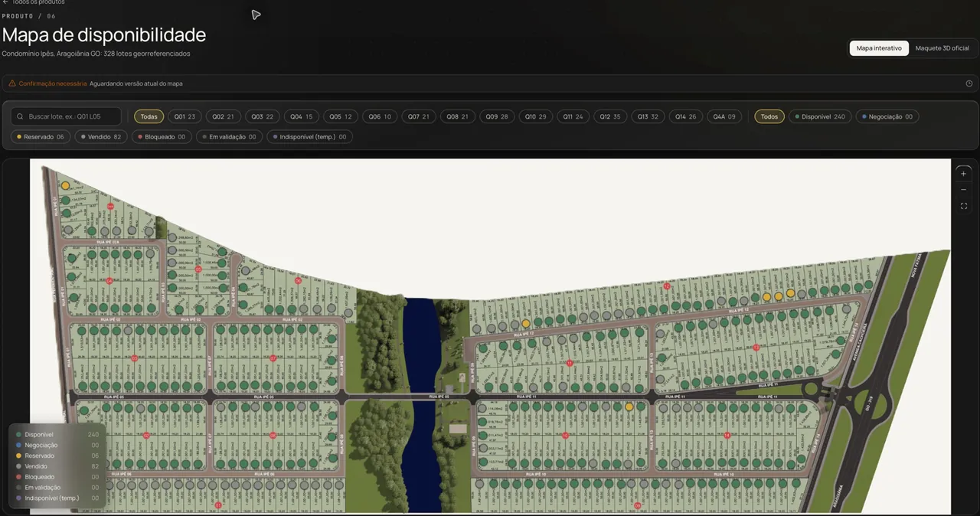Screen dimensions: 980x516
Task: Select the red quadra 06 marker
Action: coord(298,281)
